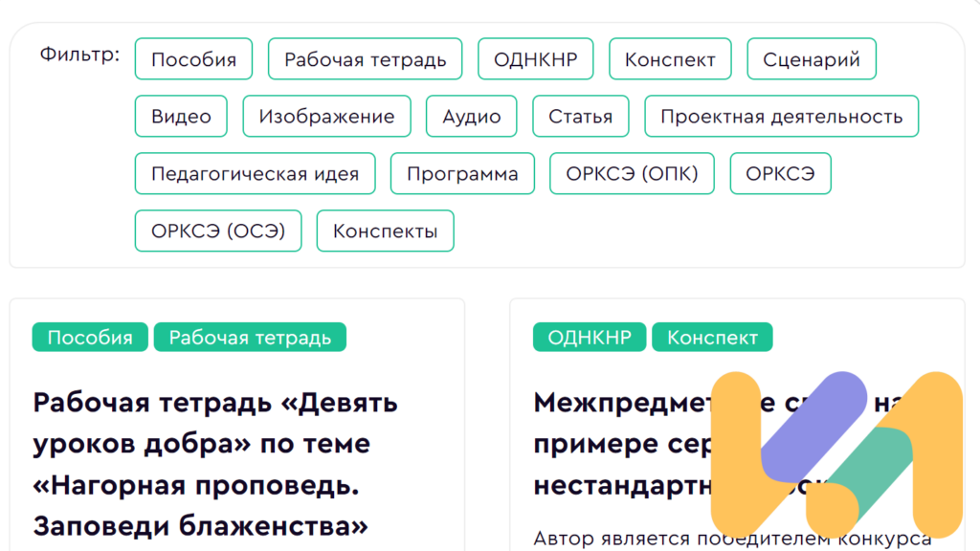Choose Проектная деятельность filter
This screenshot has height=551, width=980.
pos(781,116)
